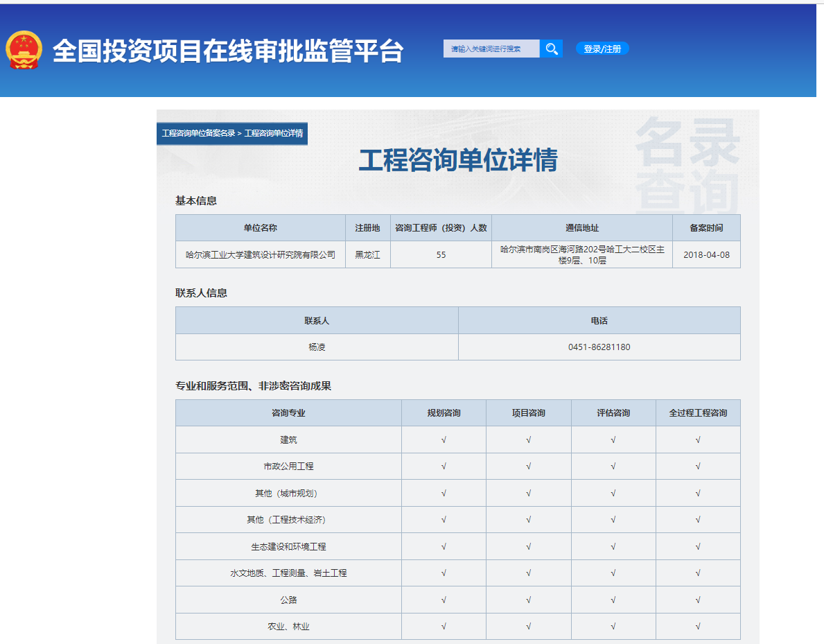Focus the keyword search input field

pyautogui.click(x=491, y=49)
